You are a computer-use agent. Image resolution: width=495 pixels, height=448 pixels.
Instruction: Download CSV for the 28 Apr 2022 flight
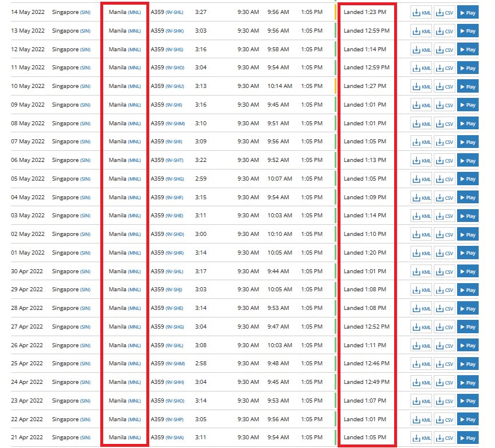[444, 309]
